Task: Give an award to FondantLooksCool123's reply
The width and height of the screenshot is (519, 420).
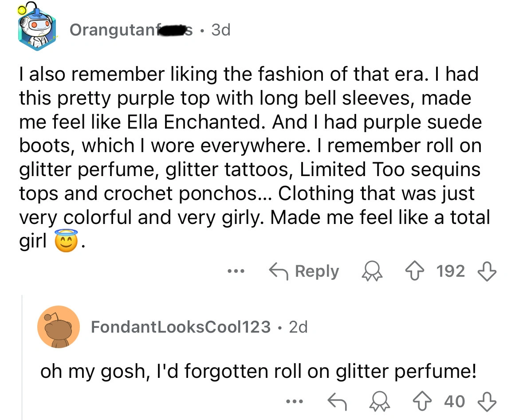Action: [x=380, y=401]
